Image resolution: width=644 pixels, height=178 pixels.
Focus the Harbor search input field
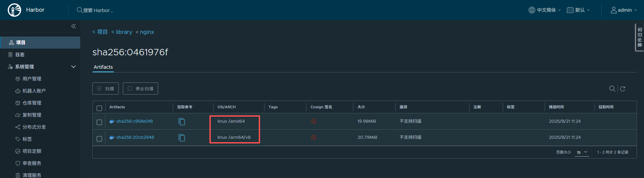(98, 10)
